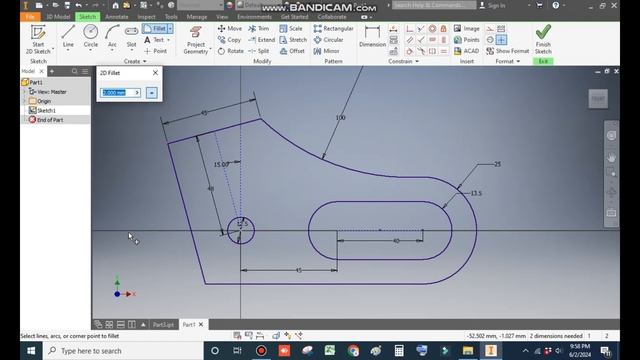The width and height of the screenshot is (640, 360).
Task: Choose the Rotate modify tool
Action: tap(231, 51)
